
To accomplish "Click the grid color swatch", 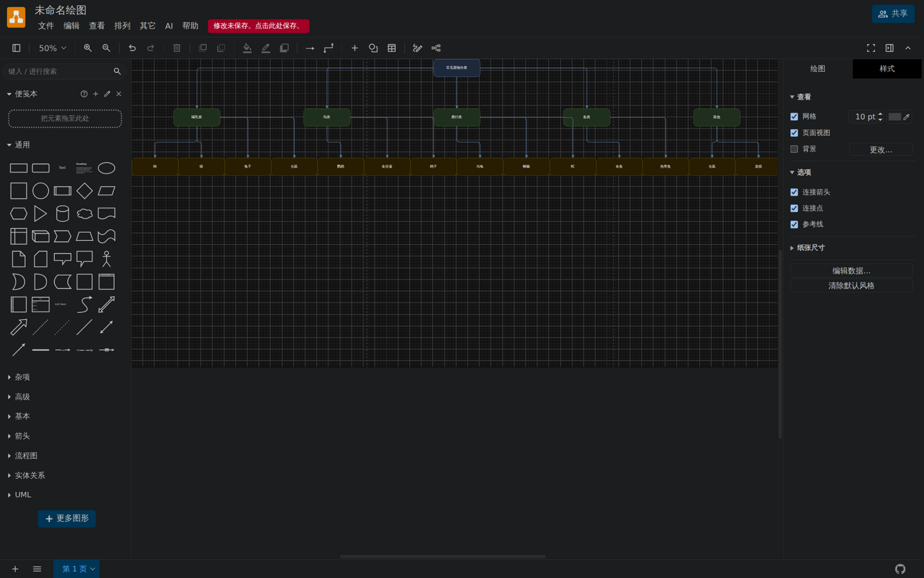I will 895,117.
